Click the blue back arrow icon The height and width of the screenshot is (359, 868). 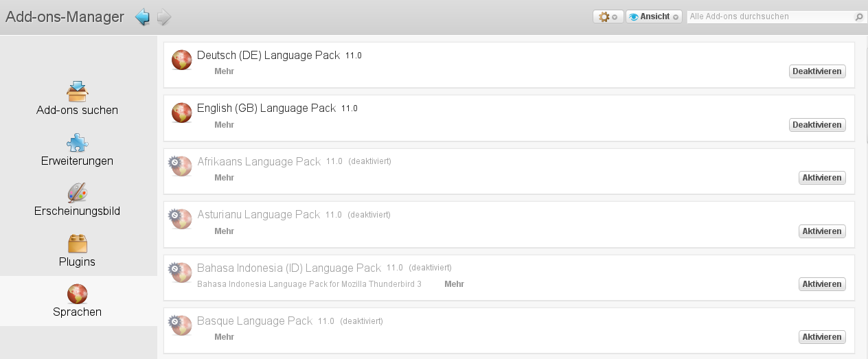point(142,17)
